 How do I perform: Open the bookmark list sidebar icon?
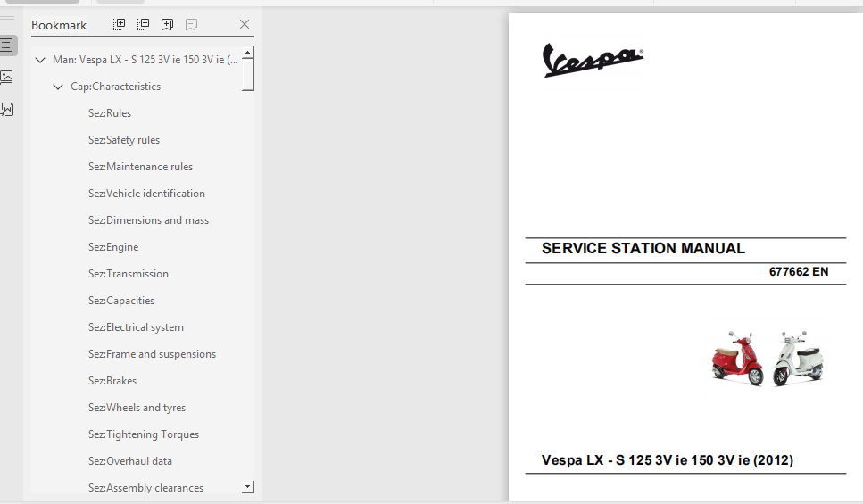[7, 45]
